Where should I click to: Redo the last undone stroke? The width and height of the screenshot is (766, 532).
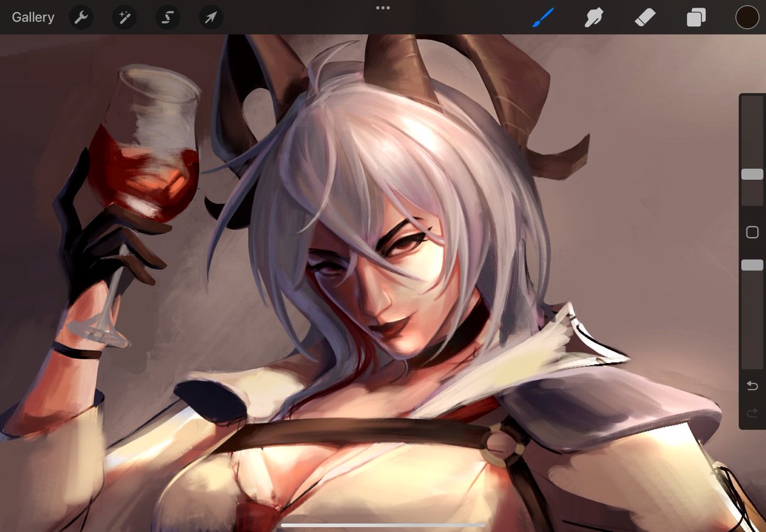click(752, 413)
